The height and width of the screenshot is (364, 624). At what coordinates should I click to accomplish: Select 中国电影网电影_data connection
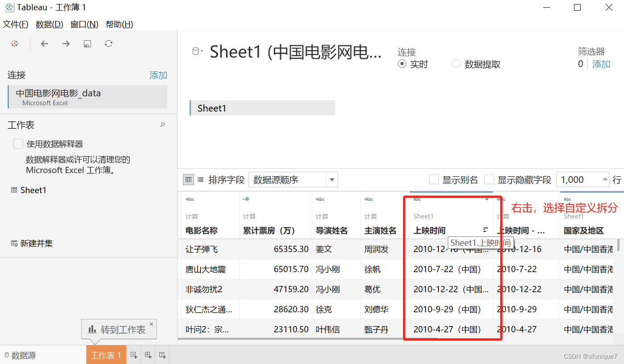pos(87,97)
